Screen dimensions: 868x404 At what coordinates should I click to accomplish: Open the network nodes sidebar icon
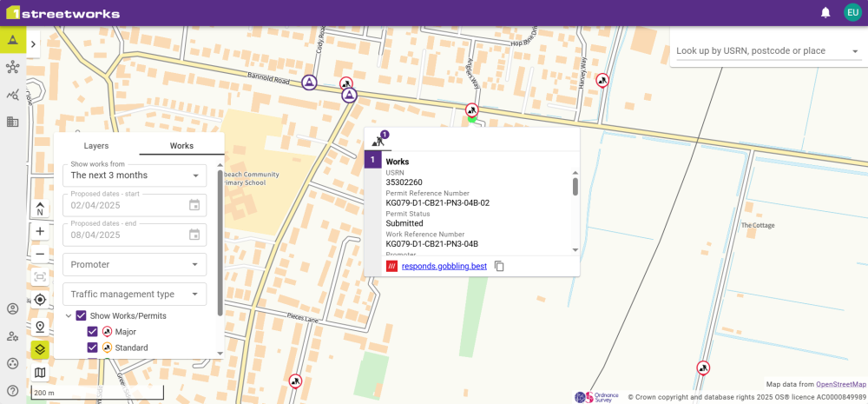(x=13, y=68)
